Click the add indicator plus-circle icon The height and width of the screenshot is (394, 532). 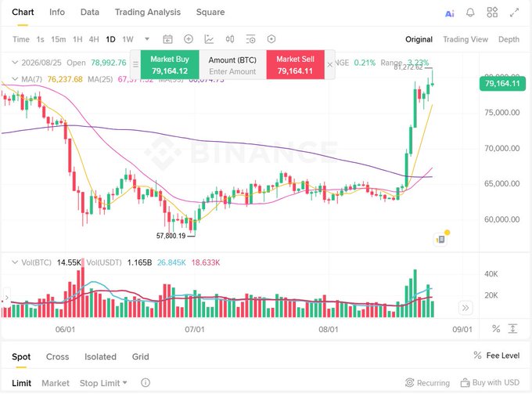(189, 39)
